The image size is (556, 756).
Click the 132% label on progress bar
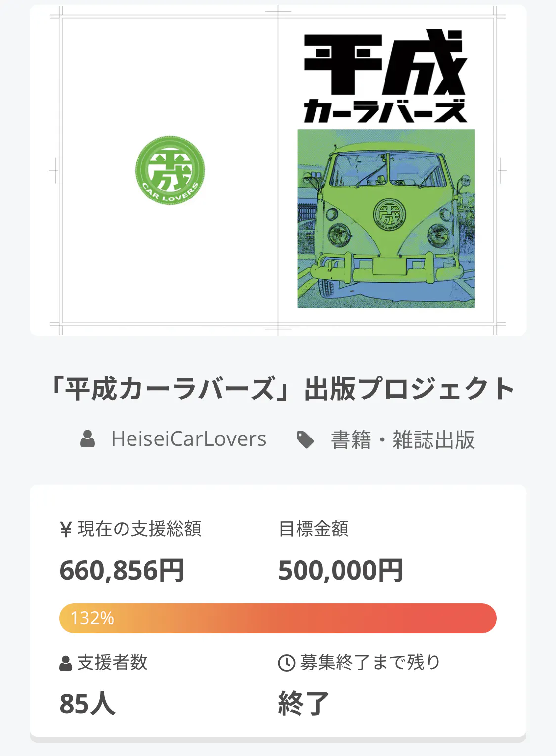[x=92, y=618]
